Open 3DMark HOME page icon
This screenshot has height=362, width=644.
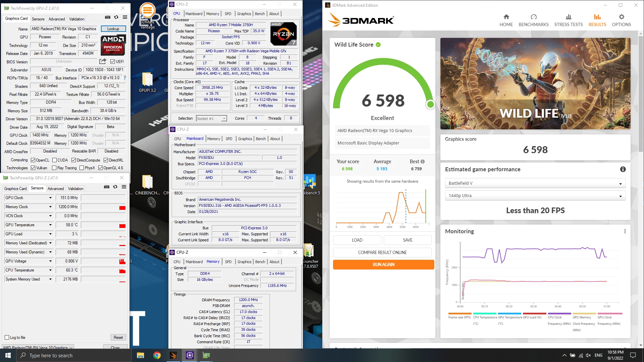pyautogui.click(x=506, y=17)
